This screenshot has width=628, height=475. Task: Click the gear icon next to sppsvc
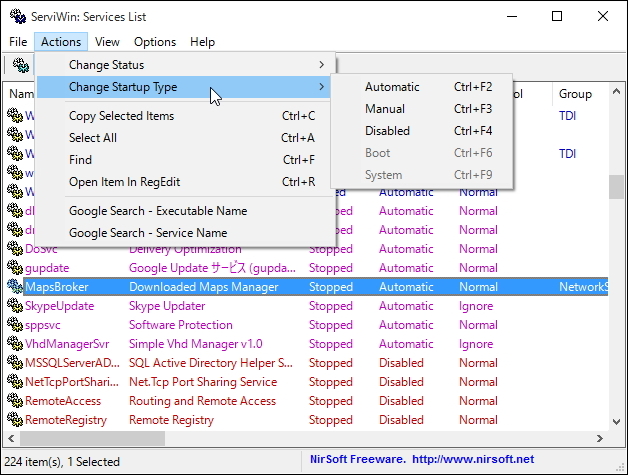click(x=15, y=325)
